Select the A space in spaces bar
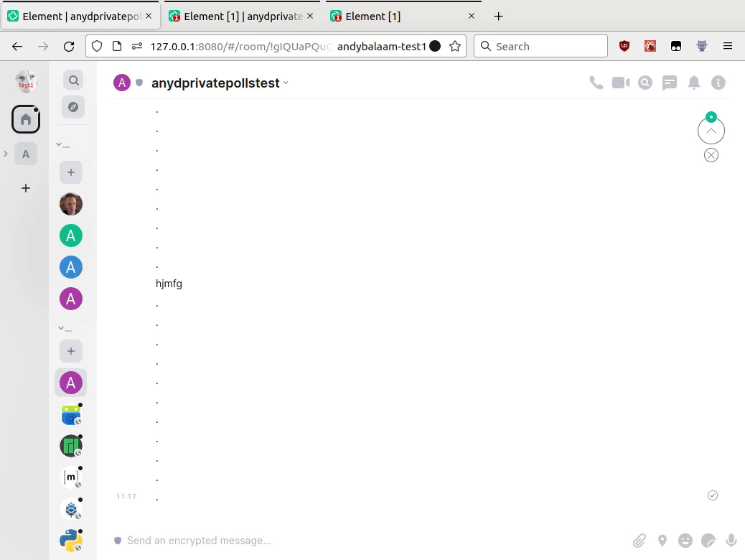The image size is (745, 560). click(26, 154)
